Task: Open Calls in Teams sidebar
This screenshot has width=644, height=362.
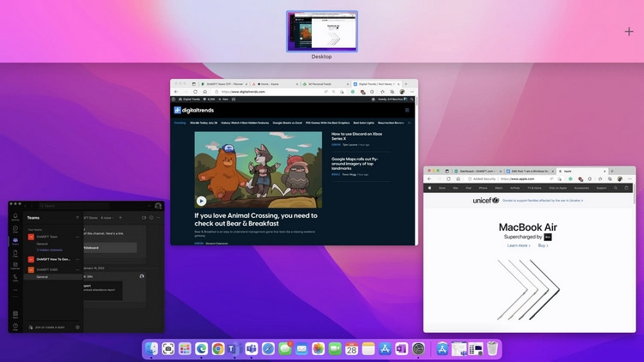Action: tap(15, 278)
